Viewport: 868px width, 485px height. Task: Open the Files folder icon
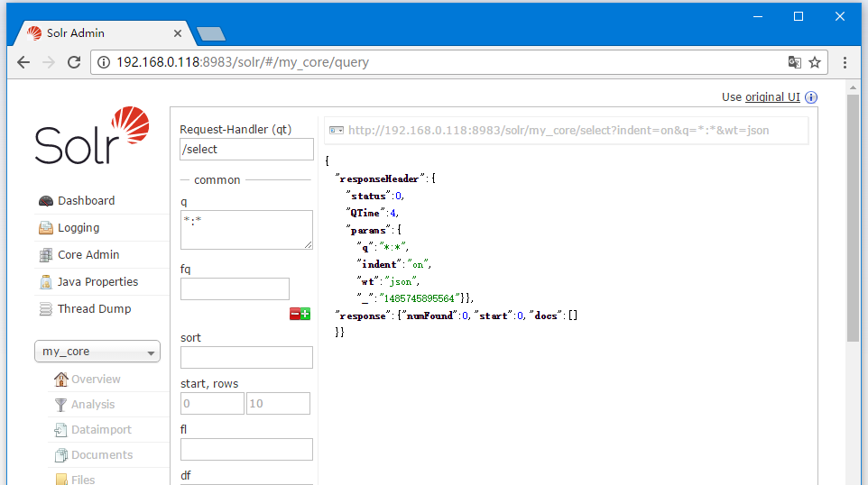pyautogui.click(x=60, y=480)
